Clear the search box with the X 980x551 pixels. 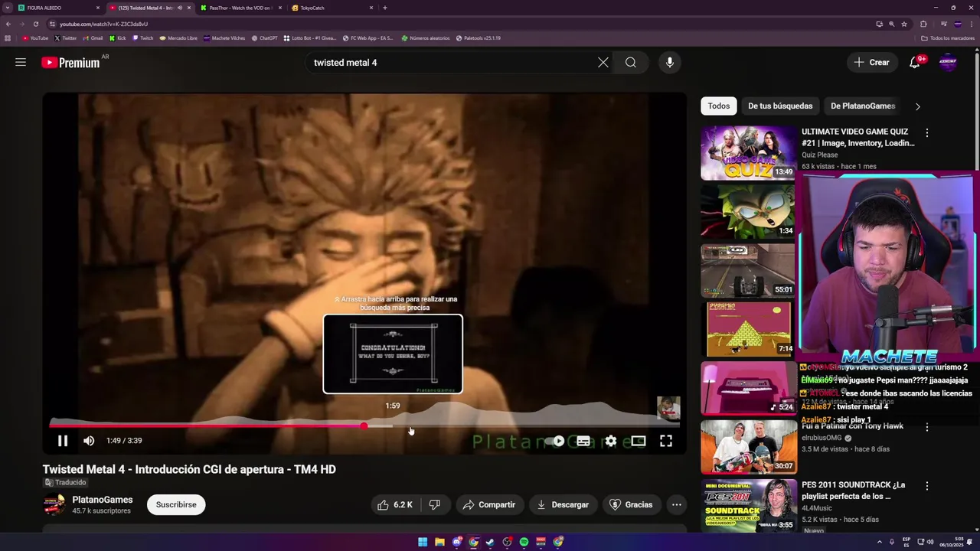pyautogui.click(x=603, y=63)
